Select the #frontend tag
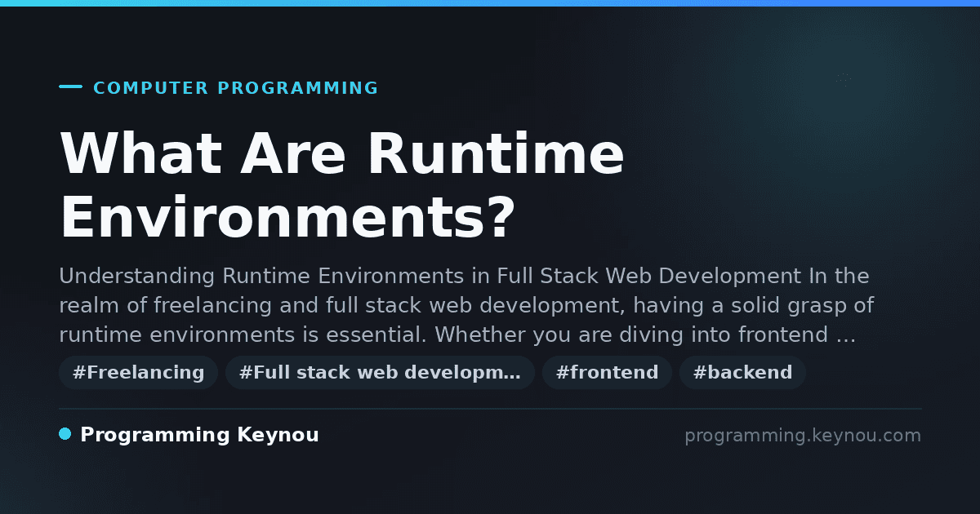The width and height of the screenshot is (980, 514). [607, 373]
